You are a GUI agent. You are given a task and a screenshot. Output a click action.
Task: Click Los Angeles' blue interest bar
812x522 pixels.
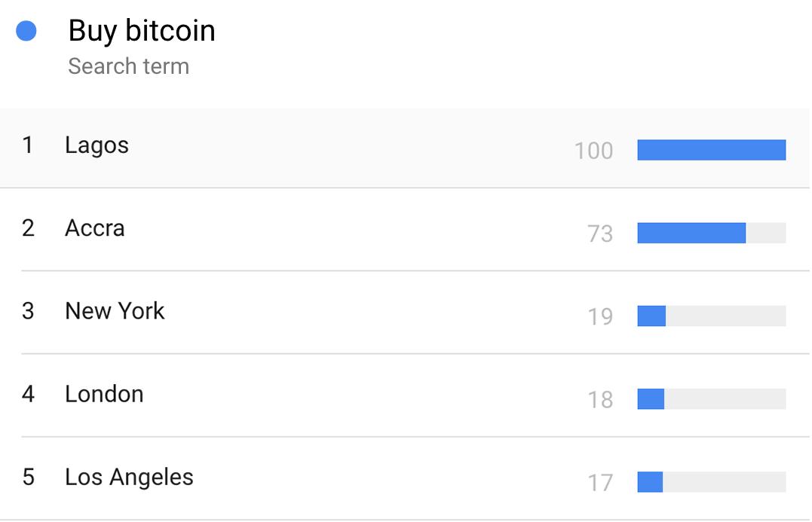click(650, 481)
